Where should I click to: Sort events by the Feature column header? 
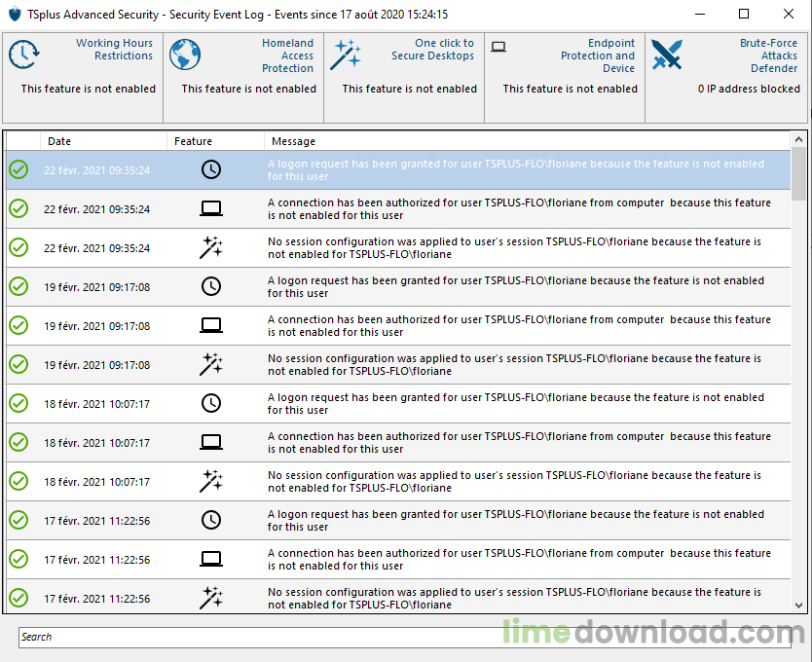(x=214, y=141)
